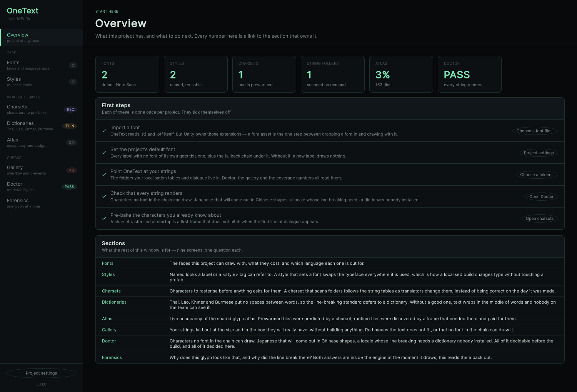Open the String Folders stat card
Image resolution: width=577 pixels, height=392 pixels.
click(333, 74)
